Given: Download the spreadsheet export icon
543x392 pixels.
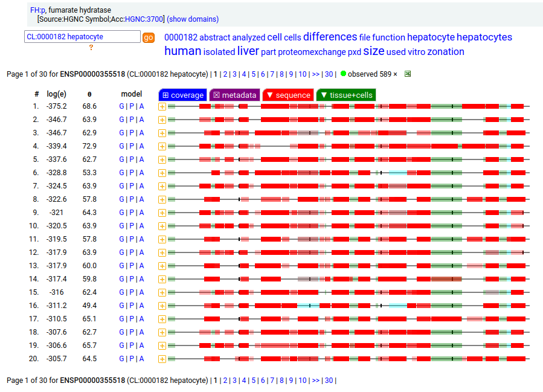Looking at the screenshot, I should tap(408, 74).
